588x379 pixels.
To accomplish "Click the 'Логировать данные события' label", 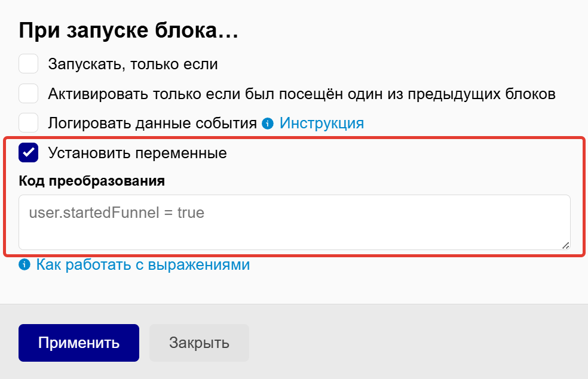I will [152, 123].
